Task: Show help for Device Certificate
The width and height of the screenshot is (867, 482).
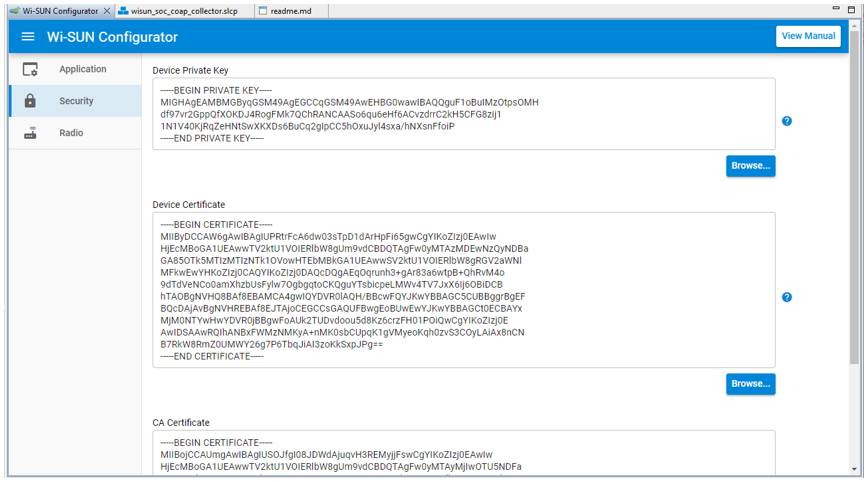Action: coord(787,297)
